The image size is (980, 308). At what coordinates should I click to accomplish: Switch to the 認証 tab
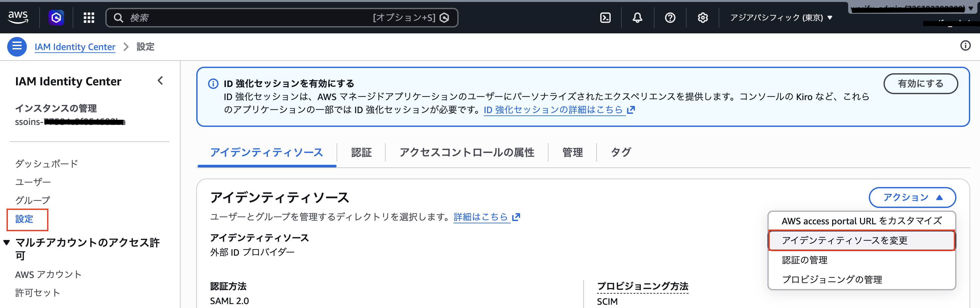point(361,152)
